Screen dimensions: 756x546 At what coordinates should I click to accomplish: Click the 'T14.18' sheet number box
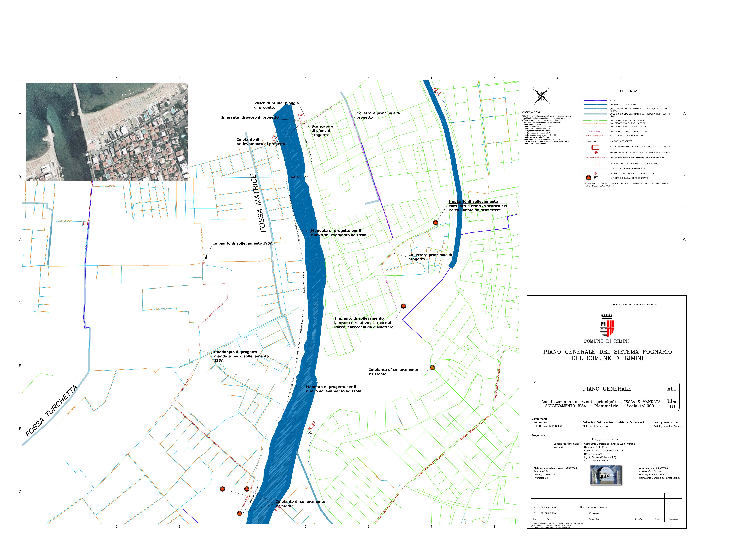tap(672, 404)
